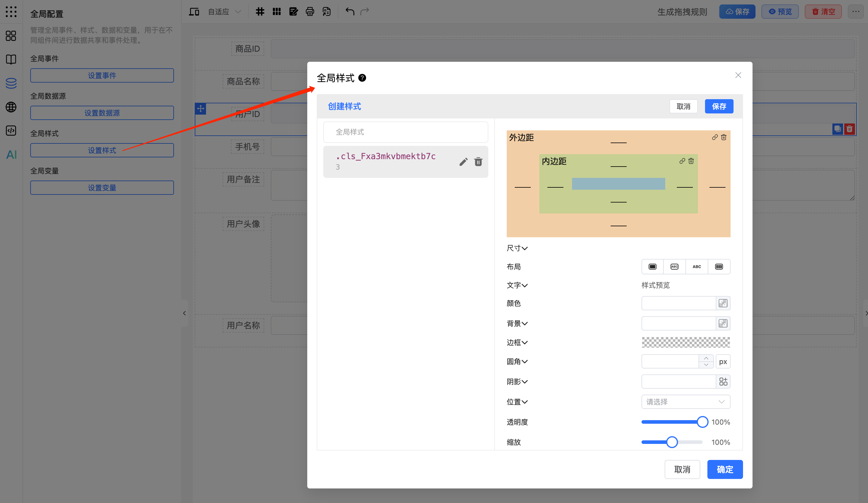Viewport: 868px width, 503px height.
Task: Expand the 边框 section
Action: point(517,342)
